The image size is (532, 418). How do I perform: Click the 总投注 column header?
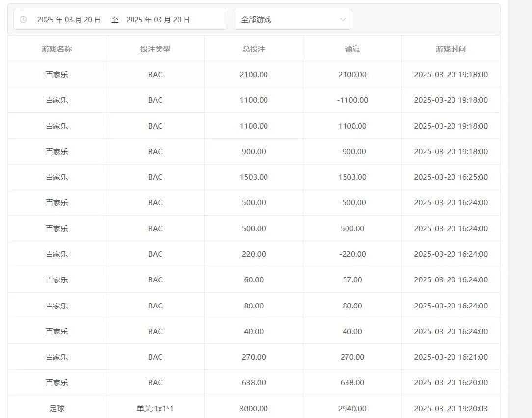pos(254,49)
